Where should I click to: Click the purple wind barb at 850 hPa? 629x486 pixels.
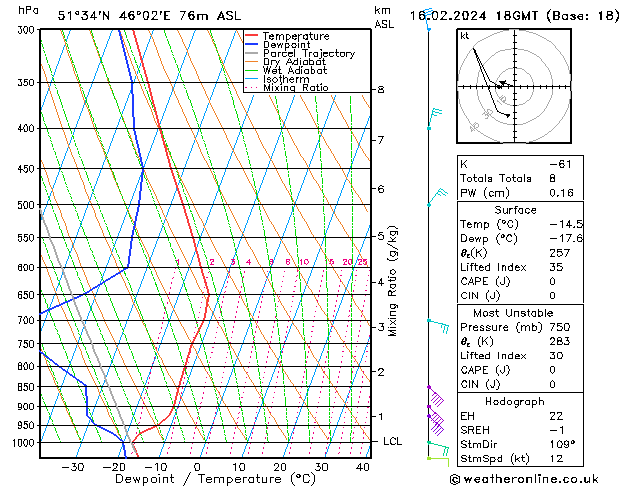coord(436,396)
